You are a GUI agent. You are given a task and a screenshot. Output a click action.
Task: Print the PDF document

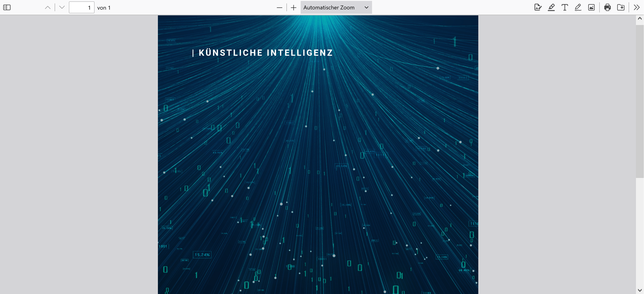click(x=608, y=8)
